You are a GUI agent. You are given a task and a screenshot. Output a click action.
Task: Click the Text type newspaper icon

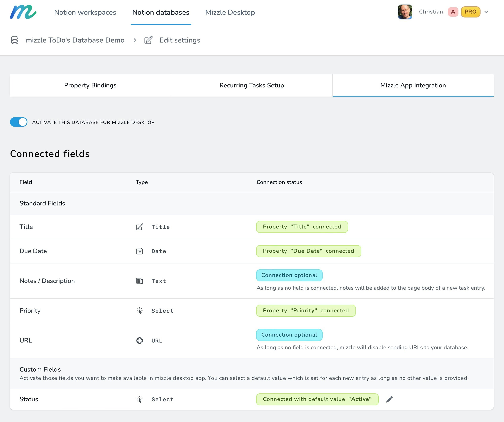(x=140, y=281)
